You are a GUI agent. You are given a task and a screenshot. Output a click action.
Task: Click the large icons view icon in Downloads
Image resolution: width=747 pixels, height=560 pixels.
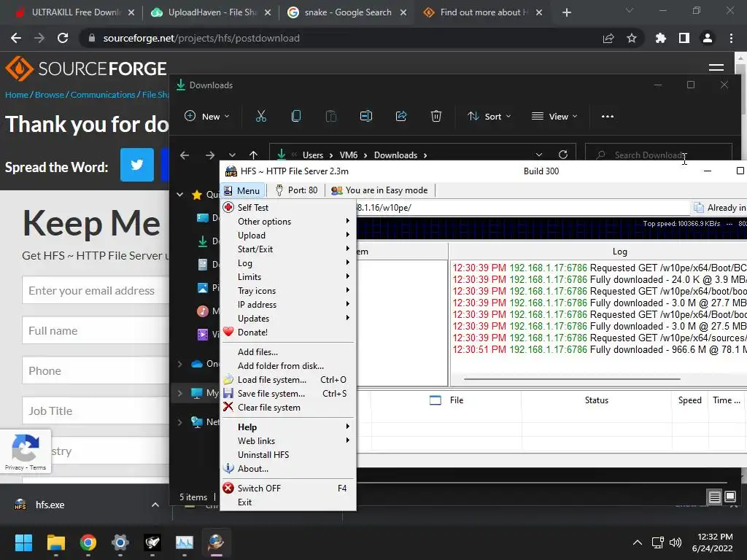tap(729, 497)
